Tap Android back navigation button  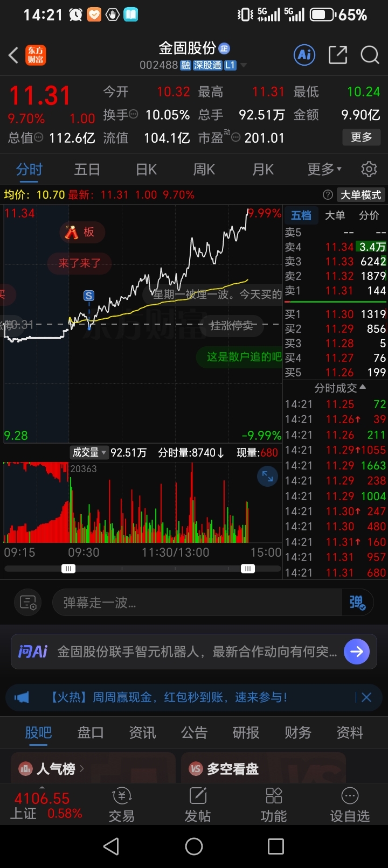(x=111, y=846)
